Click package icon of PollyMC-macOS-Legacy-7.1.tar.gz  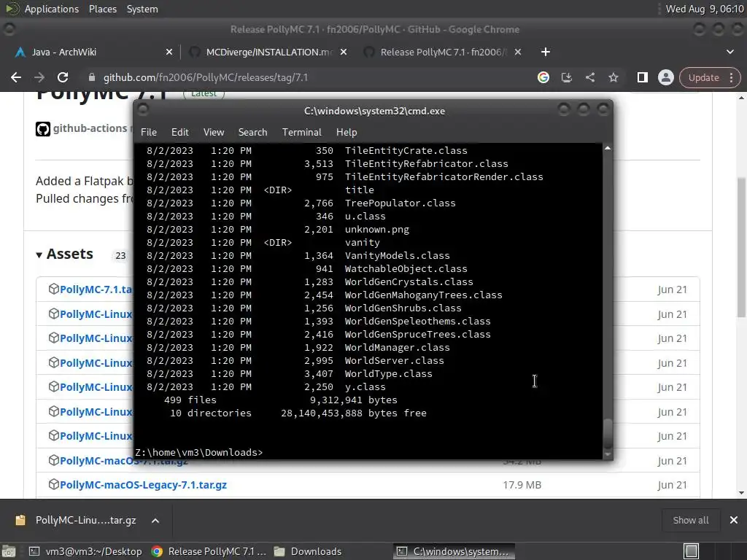tap(54, 484)
